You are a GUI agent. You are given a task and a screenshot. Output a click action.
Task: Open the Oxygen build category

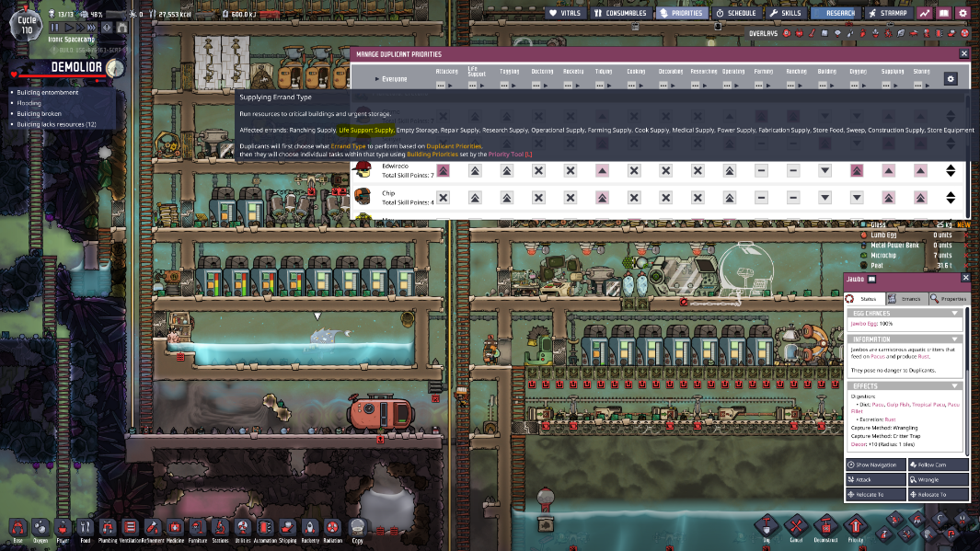point(40,529)
